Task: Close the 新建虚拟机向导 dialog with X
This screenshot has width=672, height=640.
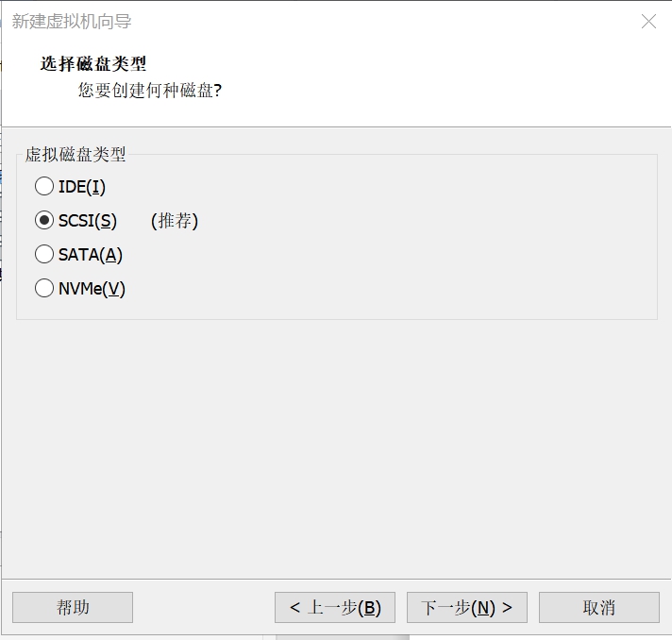Action: (648, 21)
